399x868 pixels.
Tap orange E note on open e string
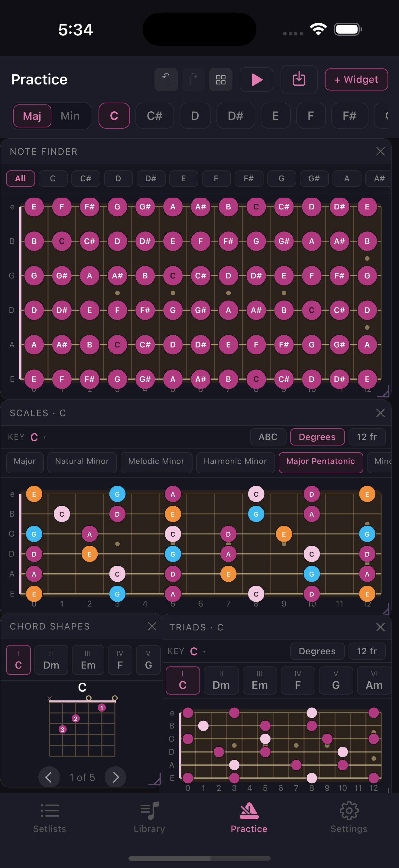coord(34,494)
